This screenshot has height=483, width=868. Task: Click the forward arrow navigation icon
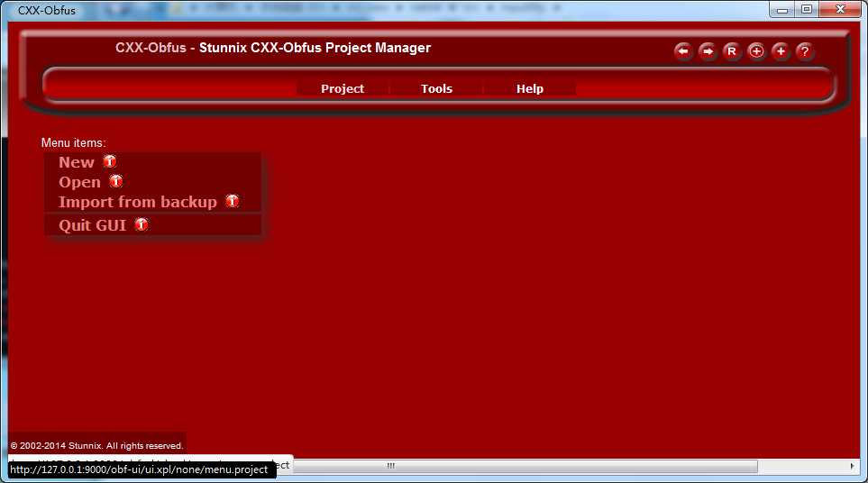(708, 51)
